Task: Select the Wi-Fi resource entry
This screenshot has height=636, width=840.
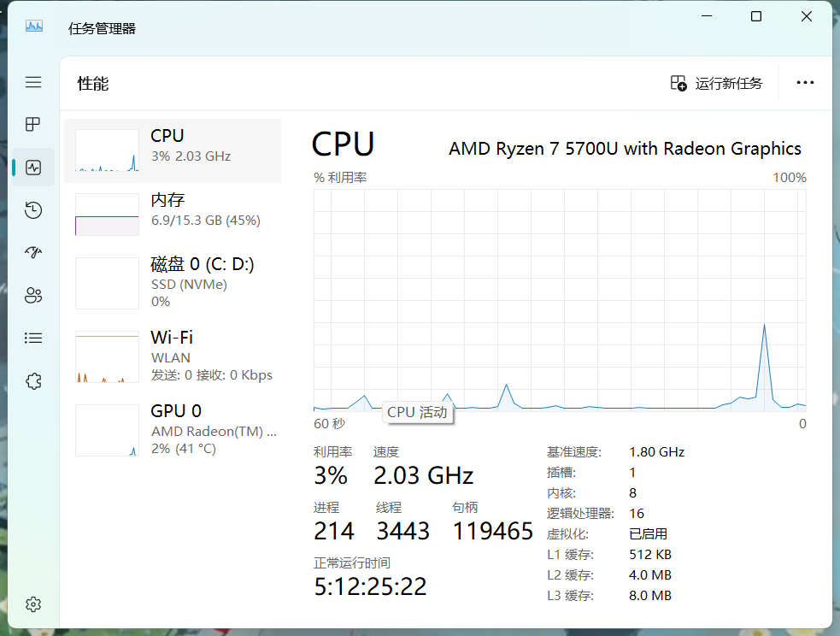Action: pyautogui.click(x=173, y=356)
